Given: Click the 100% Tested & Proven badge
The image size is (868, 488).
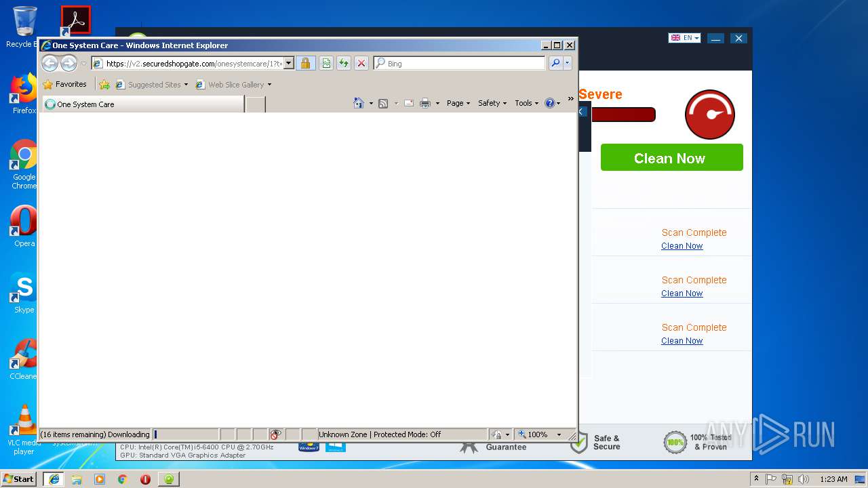Looking at the screenshot, I should click(x=698, y=443).
